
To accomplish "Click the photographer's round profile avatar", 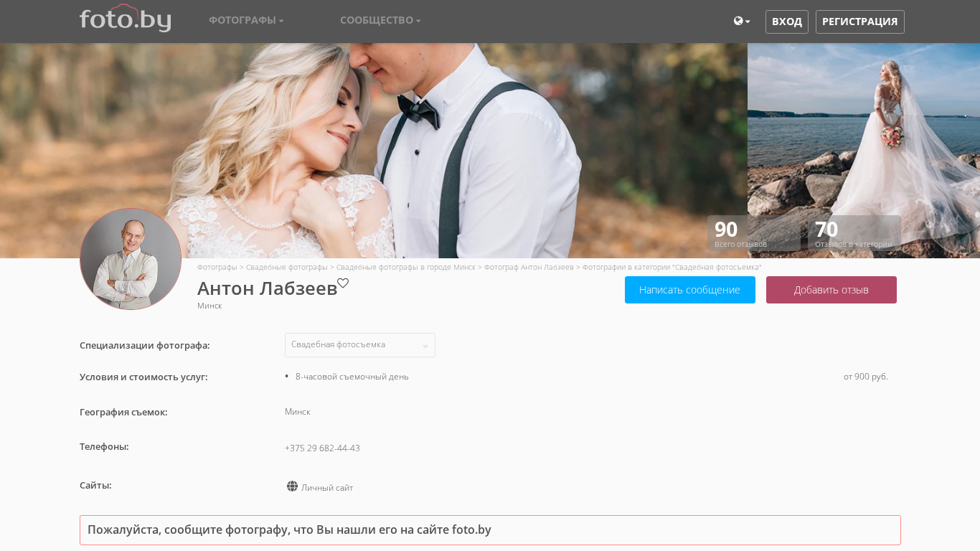I will pyautogui.click(x=131, y=259).
